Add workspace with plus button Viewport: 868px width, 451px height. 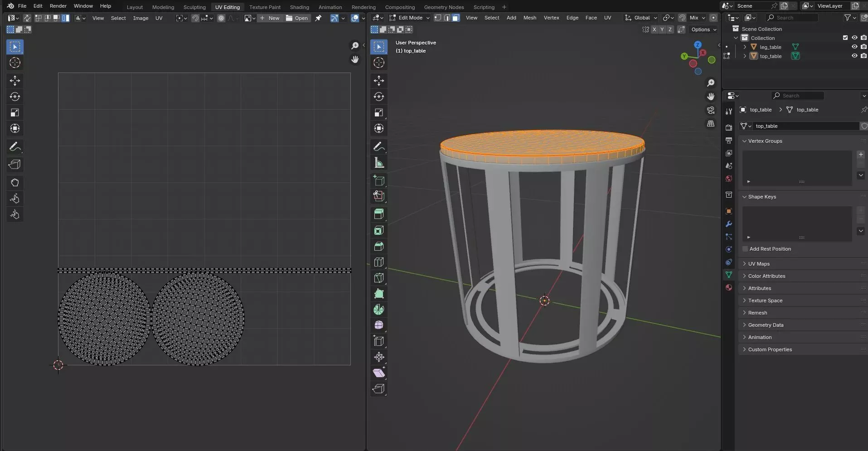coord(504,7)
